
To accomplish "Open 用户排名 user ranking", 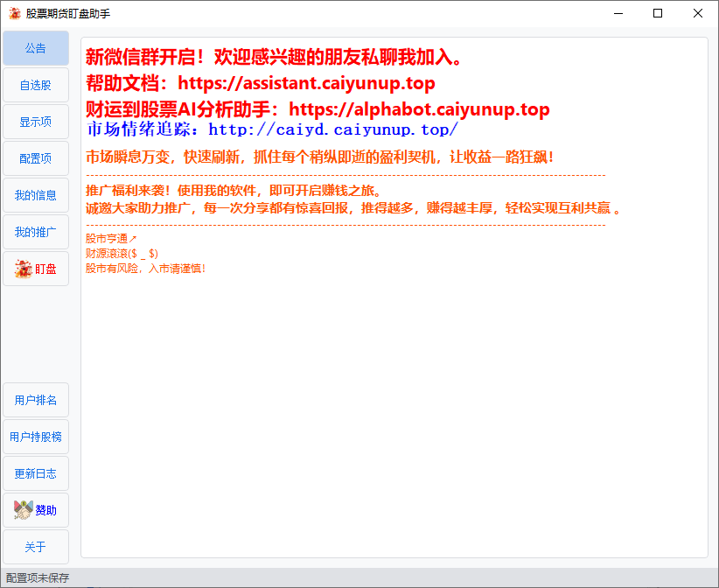I will [x=36, y=400].
